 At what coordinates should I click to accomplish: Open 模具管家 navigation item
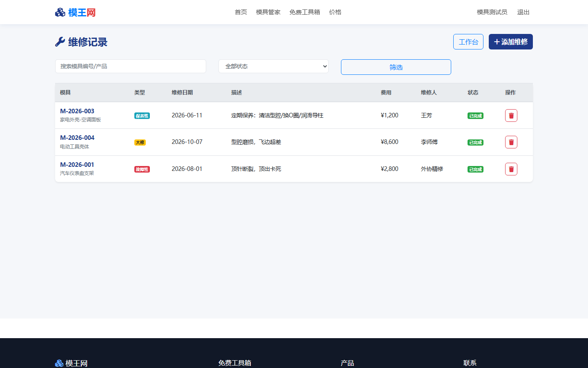[x=268, y=12]
